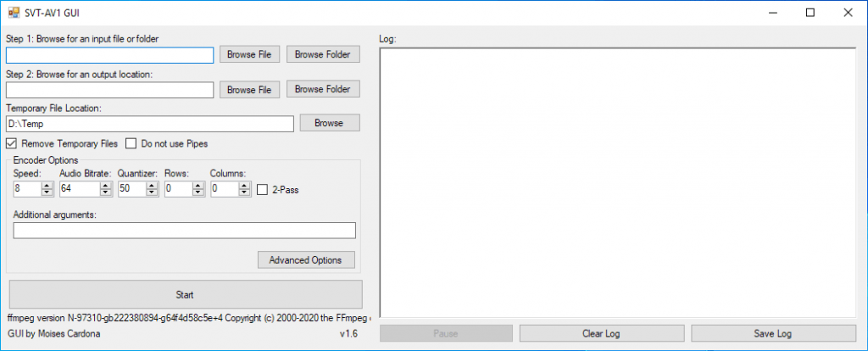Maximize the SVT-AV1 GUI window
Viewport: 868px width, 351px height.
pyautogui.click(x=810, y=13)
